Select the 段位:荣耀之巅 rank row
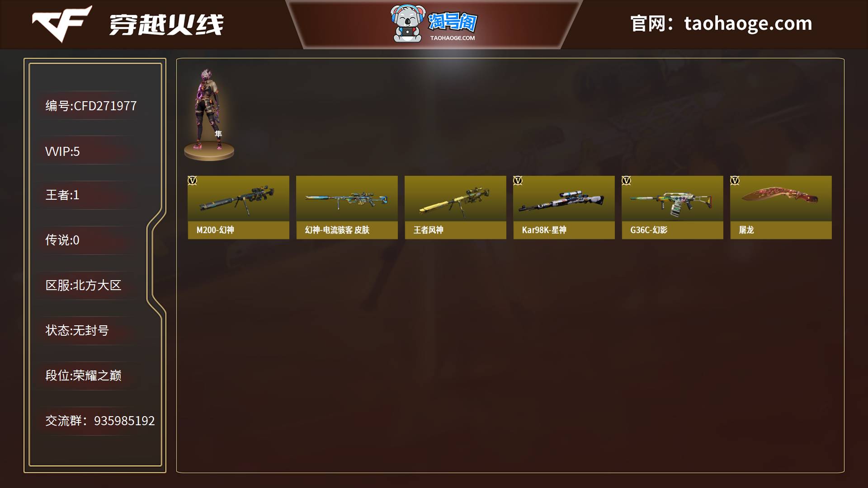Viewport: 868px width, 488px height. tap(83, 375)
